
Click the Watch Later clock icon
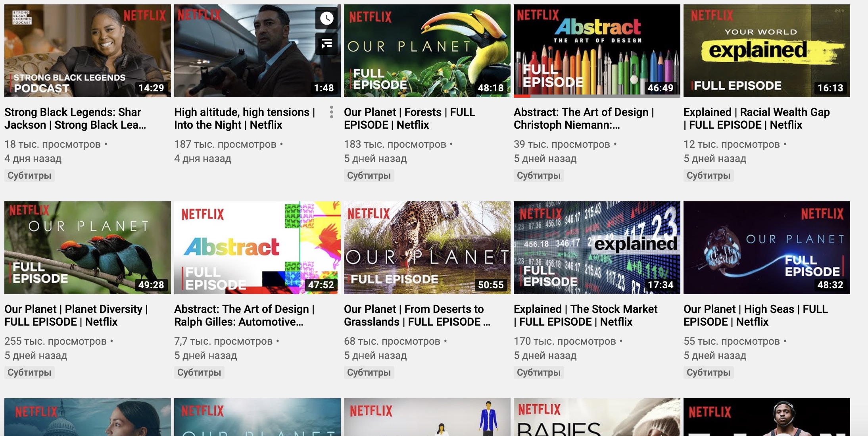point(326,18)
